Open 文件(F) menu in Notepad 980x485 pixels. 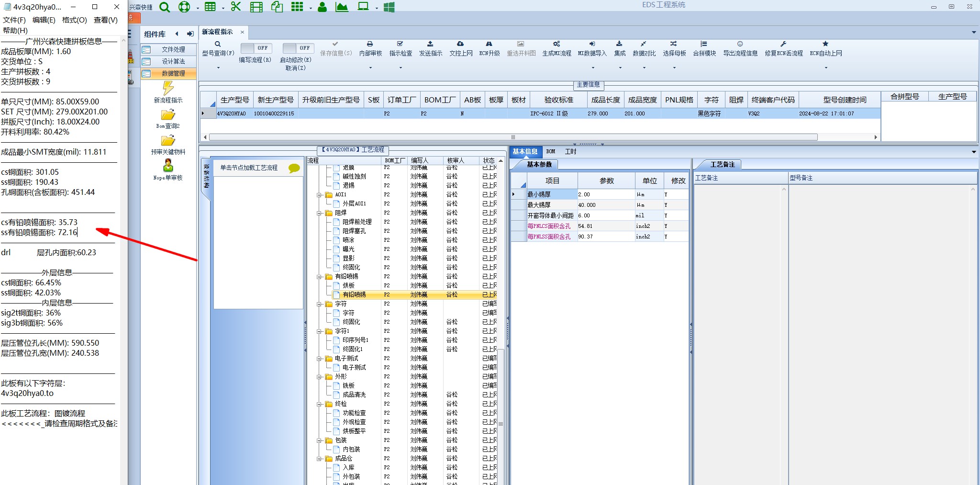point(14,20)
